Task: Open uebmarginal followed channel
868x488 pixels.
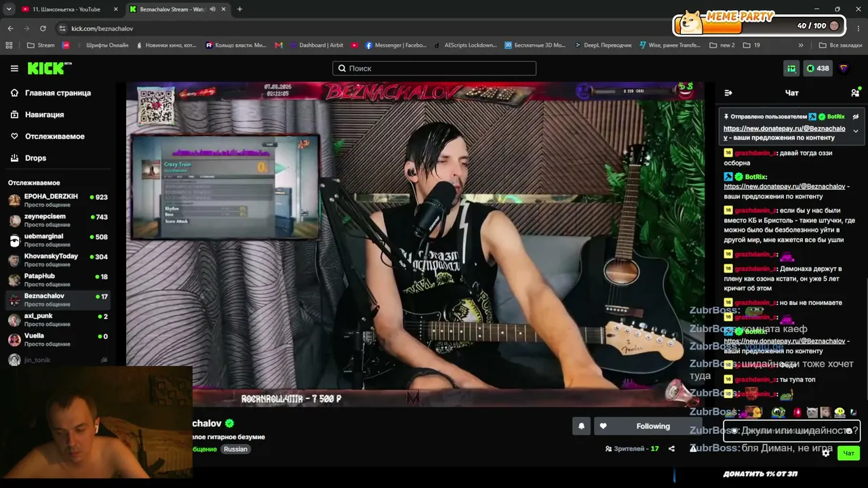Action: (58, 240)
